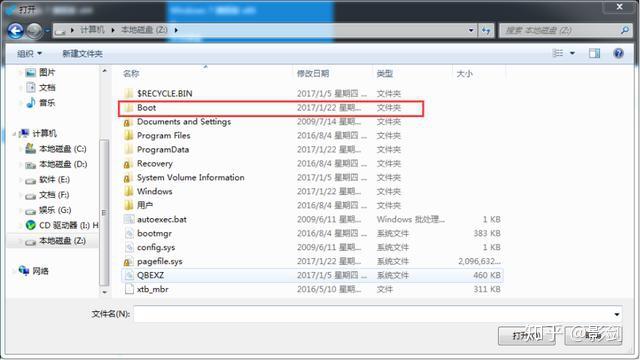
Task: Click the refresh button beside address bar
Action: pyautogui.click(x=486, y=30)
